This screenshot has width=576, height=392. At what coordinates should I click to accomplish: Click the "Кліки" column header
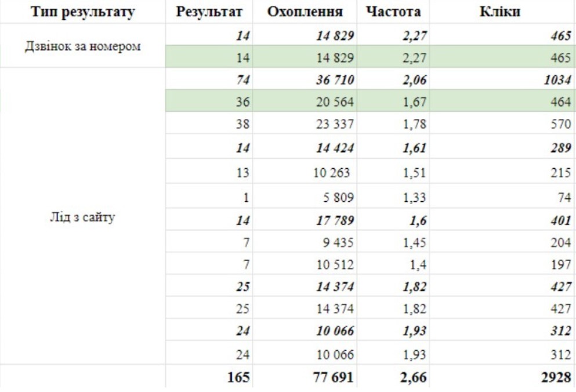[x=500, y=12]
